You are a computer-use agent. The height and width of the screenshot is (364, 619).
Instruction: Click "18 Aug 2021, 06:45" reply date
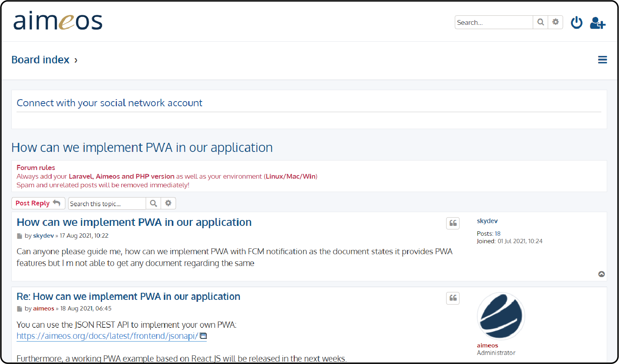pyautogui.click(x=86, y=309)
